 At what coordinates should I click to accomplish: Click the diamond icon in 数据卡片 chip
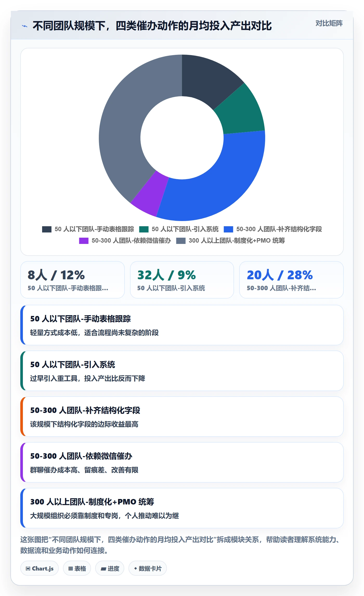coord(135,569)
